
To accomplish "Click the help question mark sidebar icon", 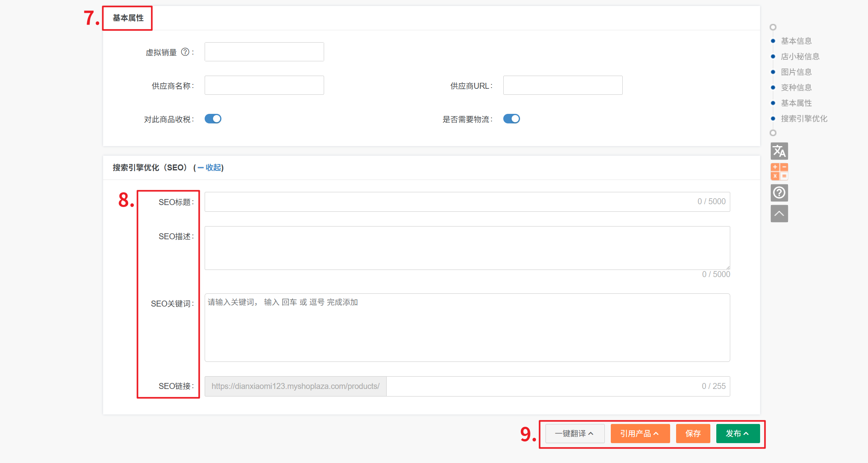I will pos(779,193).
